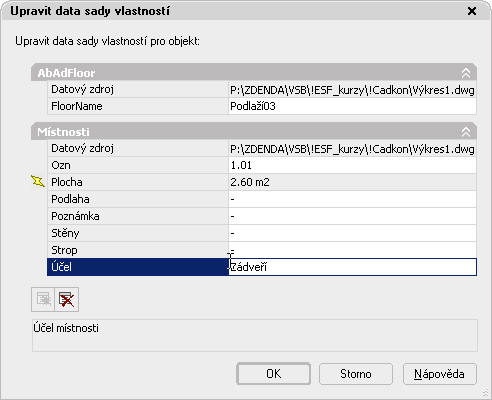
Task: Click the Místnosti section header
Action: [254, 131]
